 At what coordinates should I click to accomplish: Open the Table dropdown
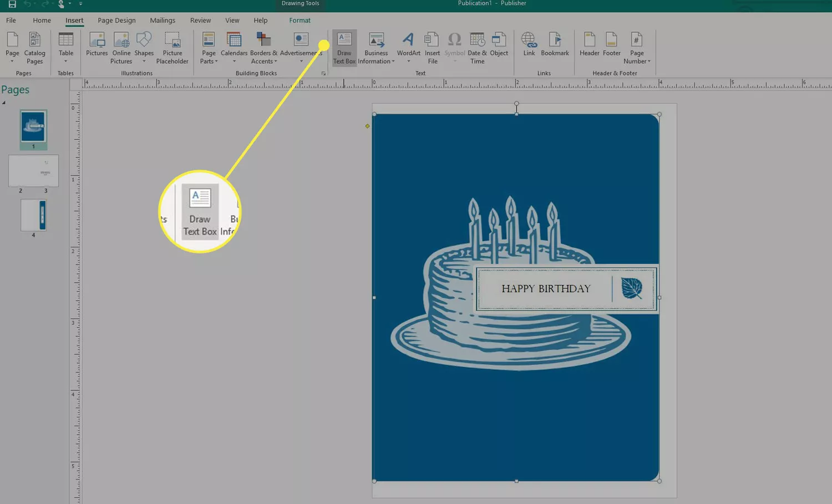pyautogui.click(x=66, y=48)
